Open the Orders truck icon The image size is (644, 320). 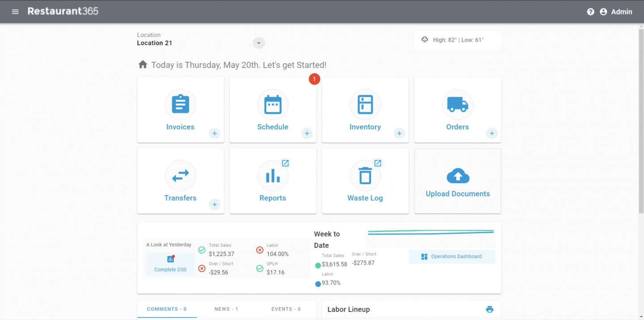coord(458,104)
